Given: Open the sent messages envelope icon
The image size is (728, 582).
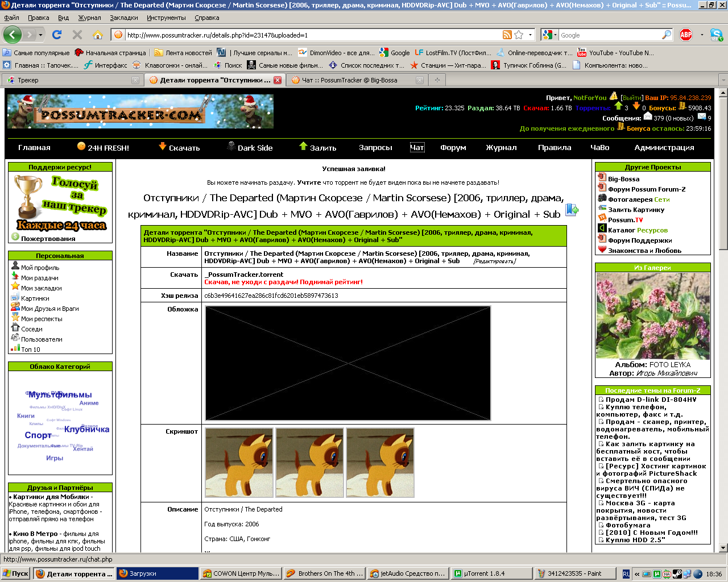Looking at the screenshot, I should click(x=701, y=117).
